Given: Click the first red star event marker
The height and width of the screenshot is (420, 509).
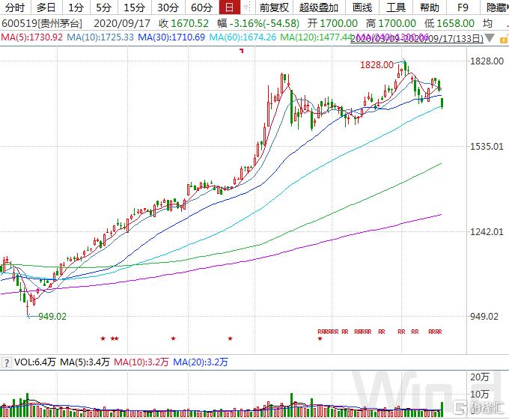Looking at the screenshot, I should click(x=103, y=338).
